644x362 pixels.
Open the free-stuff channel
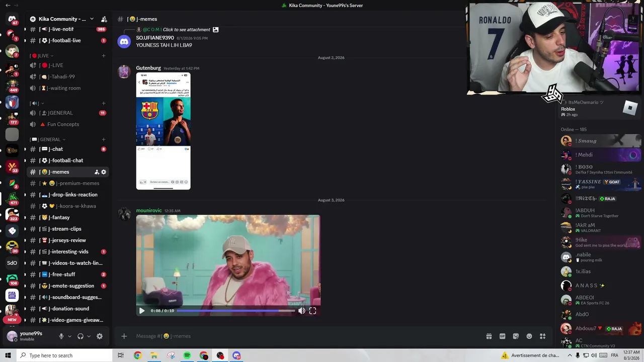68,275
